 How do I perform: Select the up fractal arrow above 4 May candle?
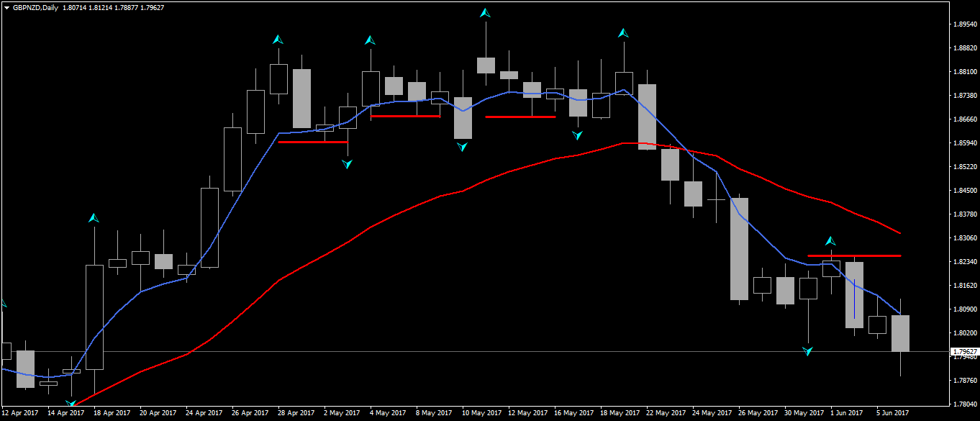pos(370,40)
